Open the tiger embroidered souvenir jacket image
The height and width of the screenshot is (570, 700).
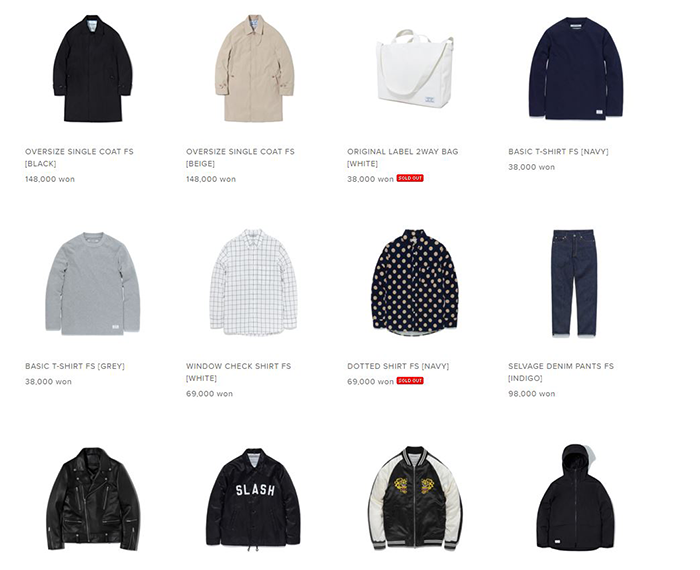coord(415,498)
